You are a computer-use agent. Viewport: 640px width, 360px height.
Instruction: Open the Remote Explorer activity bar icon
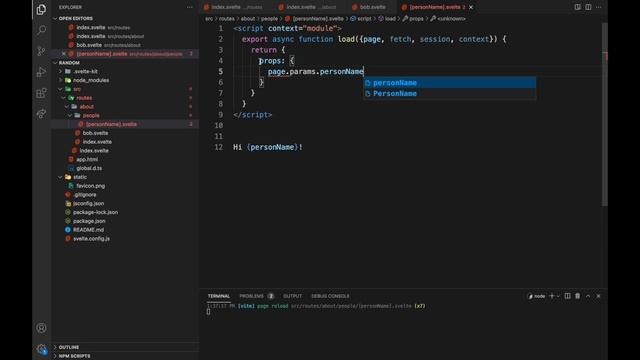point(41,114)
